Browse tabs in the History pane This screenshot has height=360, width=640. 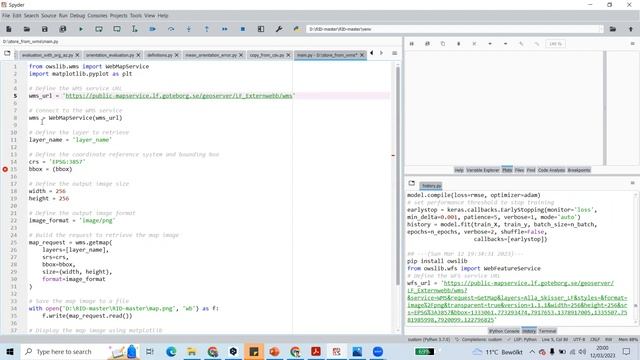tap(411, 184)
